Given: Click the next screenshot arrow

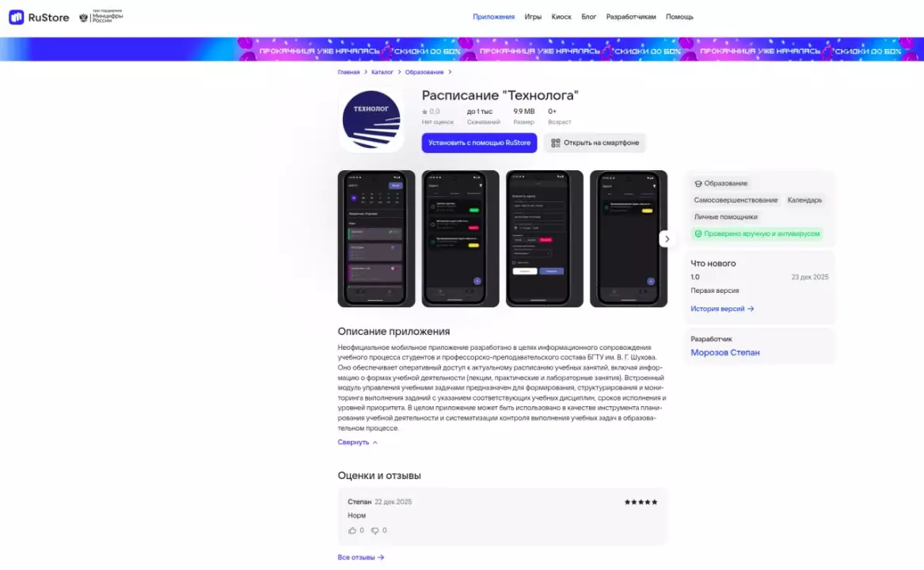Looking at the screenshot, I should [x=667, y=238].
